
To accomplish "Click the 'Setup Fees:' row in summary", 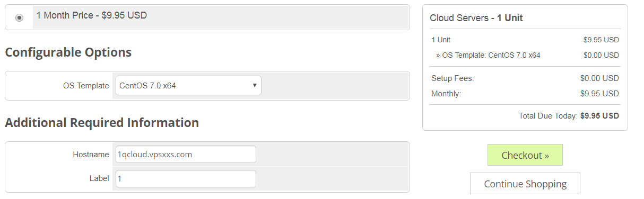I will [525, 78].
